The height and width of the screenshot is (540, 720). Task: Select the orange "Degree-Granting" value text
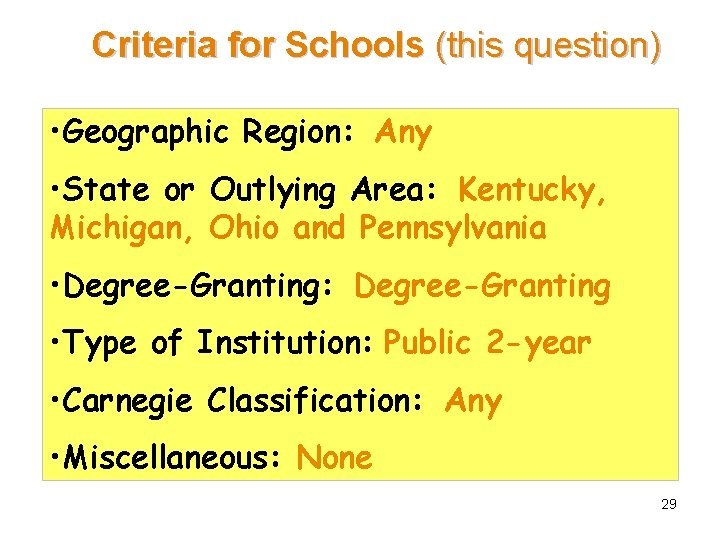click(482, 286)
